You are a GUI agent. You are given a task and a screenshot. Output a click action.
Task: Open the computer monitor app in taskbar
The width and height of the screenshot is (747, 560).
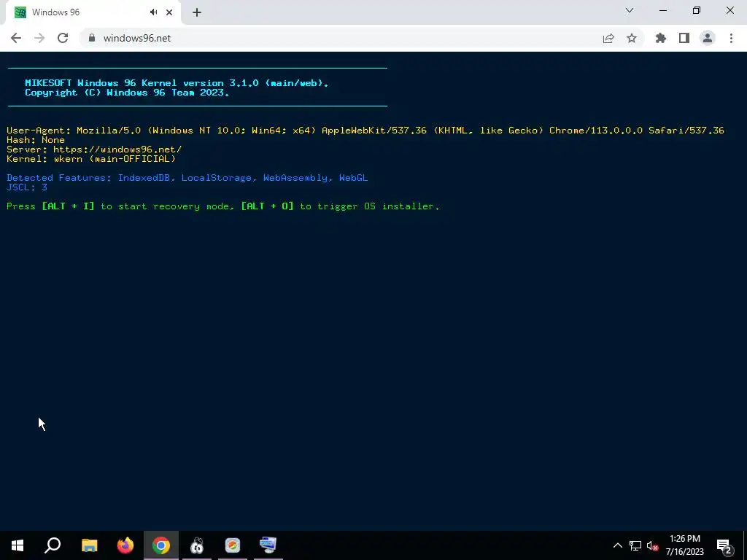[268, 545]
